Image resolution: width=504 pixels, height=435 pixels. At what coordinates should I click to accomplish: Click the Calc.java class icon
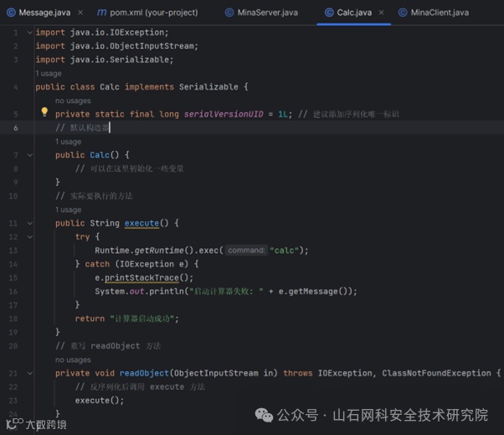(329, 13)
